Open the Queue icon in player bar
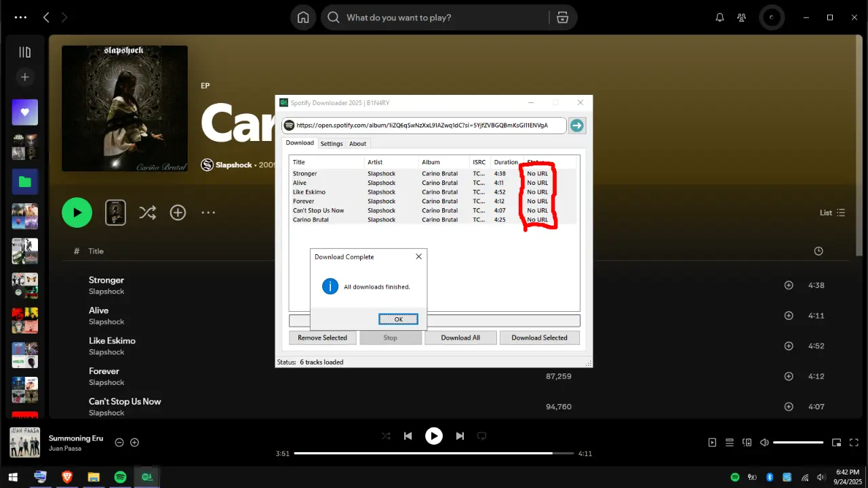Screen dimensions: 868x488 coord(730,443)
